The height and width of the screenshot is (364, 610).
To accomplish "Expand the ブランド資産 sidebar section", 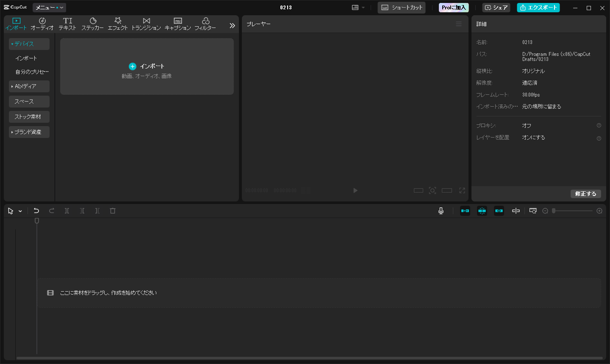I will 29,132.
